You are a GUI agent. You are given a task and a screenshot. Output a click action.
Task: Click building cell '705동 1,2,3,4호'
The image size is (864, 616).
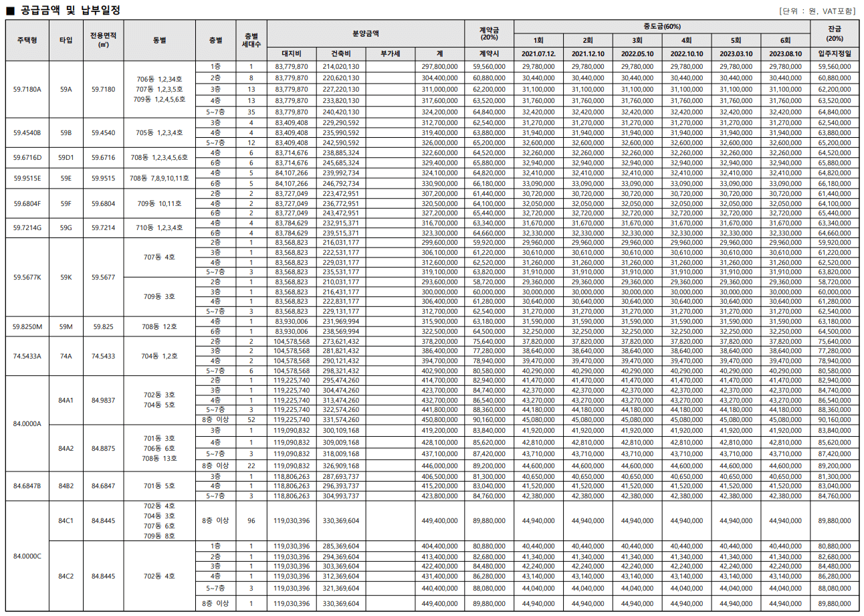tap(159, 132)
